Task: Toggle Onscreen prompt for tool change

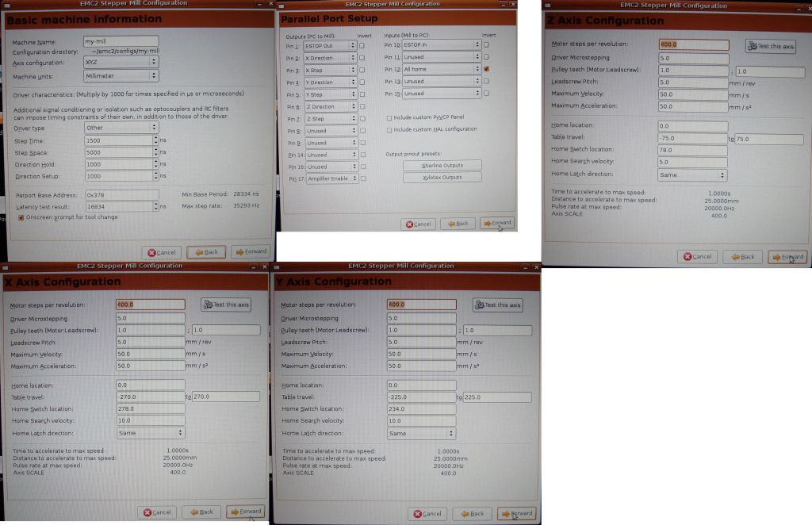Action: click(x=21, y=217)
